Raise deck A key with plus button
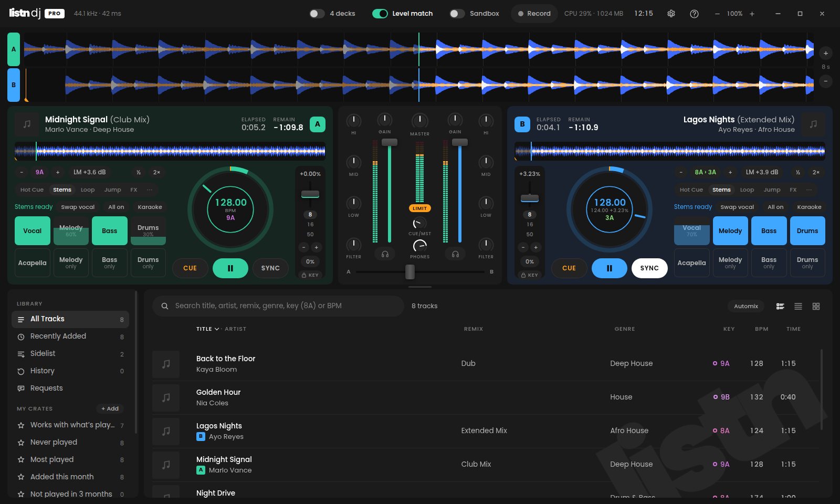 pos(58,172)
